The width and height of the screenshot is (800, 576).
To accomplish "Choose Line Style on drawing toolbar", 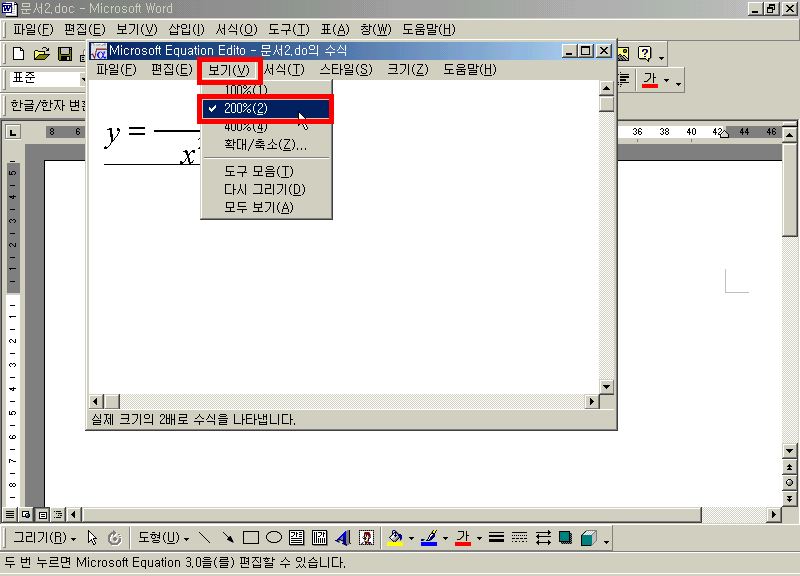I will [496, 538].
